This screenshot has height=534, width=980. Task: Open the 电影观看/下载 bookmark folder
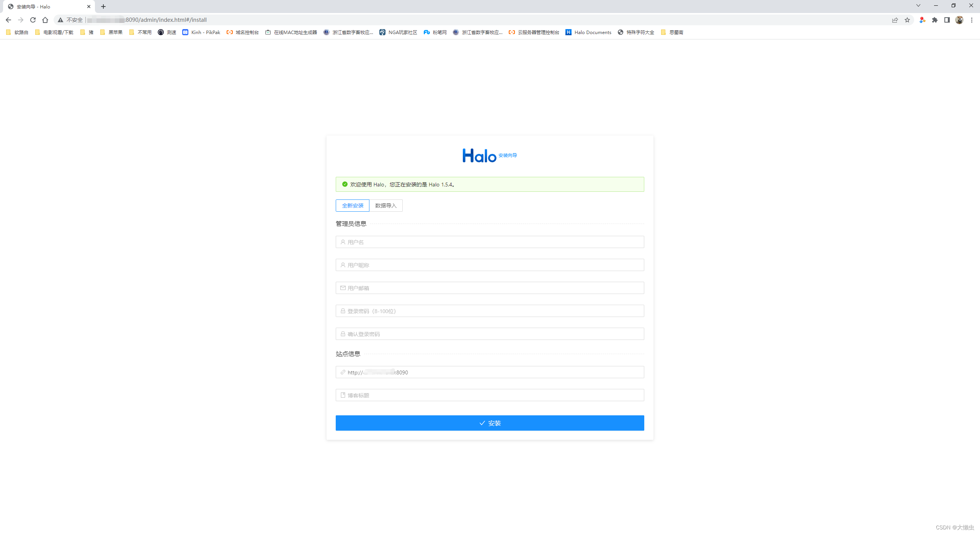pyautogui.click(x=54, y=32)
